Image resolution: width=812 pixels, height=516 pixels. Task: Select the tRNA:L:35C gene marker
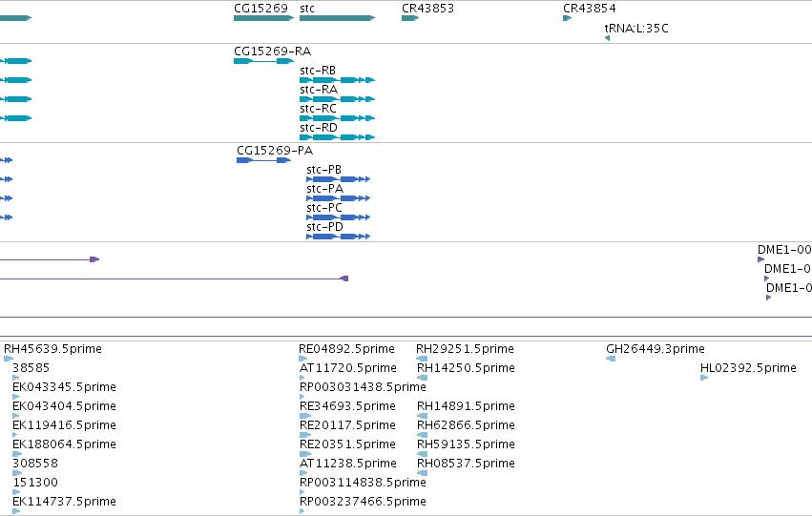coord(607,38)
